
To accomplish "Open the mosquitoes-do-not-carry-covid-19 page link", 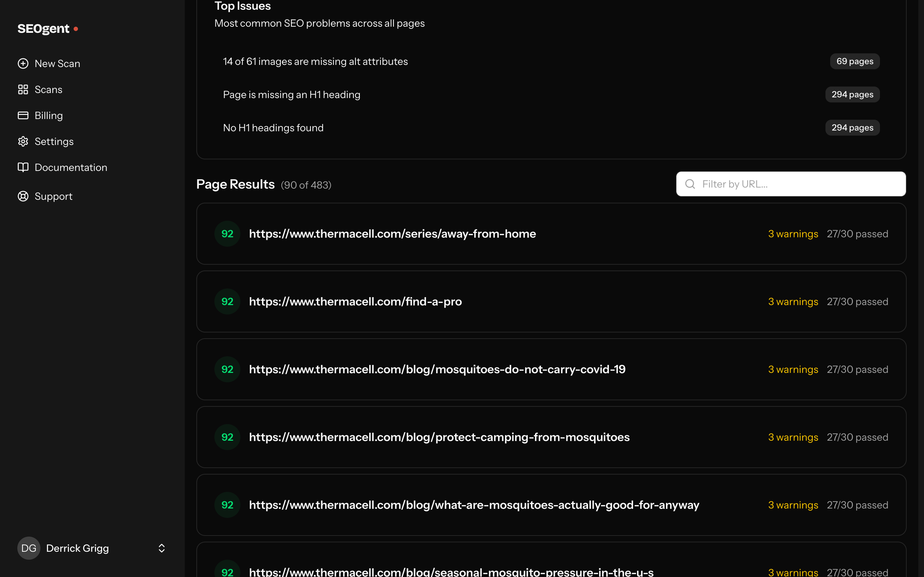I will [437, 369].
